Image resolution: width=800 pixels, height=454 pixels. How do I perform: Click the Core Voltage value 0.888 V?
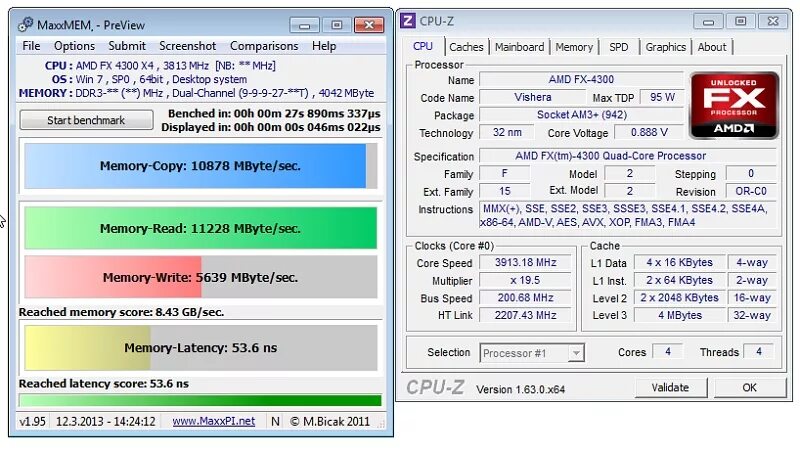tap(649, 132)
